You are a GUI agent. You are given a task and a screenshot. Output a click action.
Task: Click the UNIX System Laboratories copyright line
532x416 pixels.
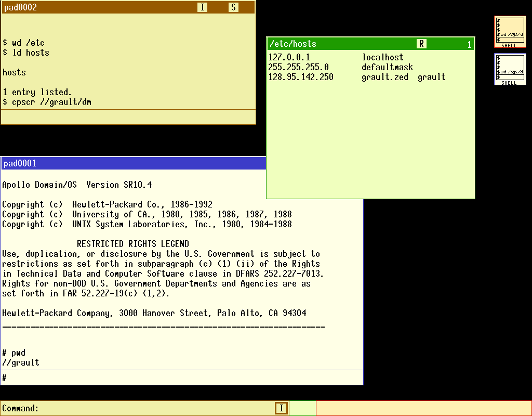(x=147, y=224)
